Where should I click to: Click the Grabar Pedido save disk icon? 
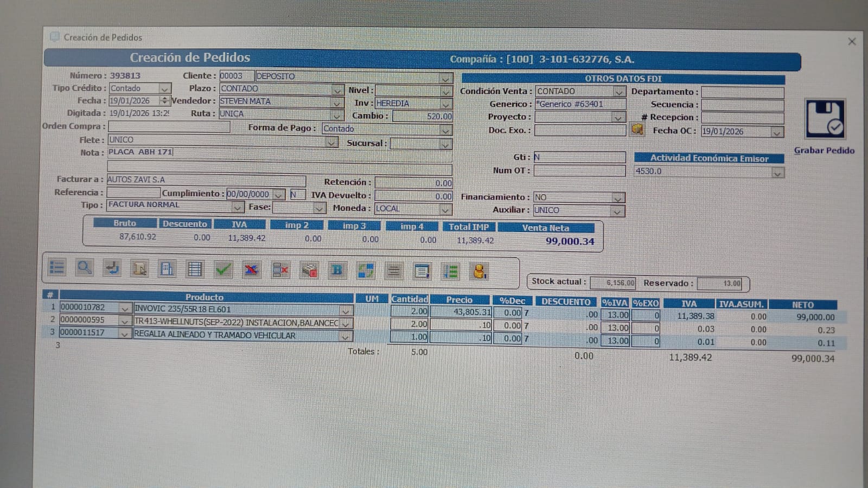[x=825, y=119]
